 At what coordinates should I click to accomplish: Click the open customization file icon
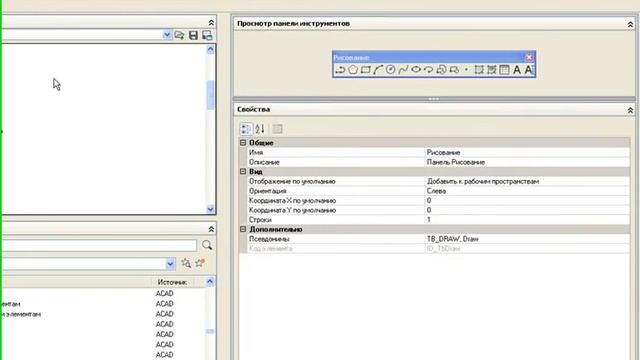(x=179, y=35)
